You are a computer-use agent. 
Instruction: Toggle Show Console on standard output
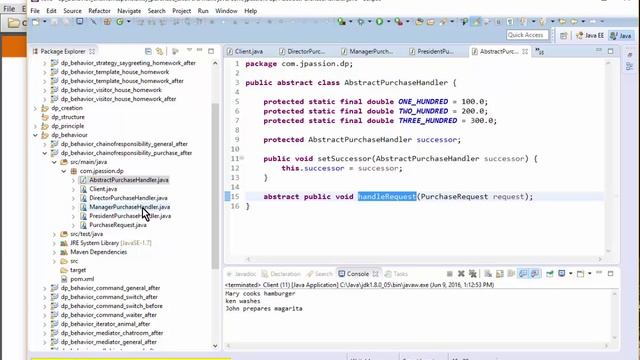point(523,273)
